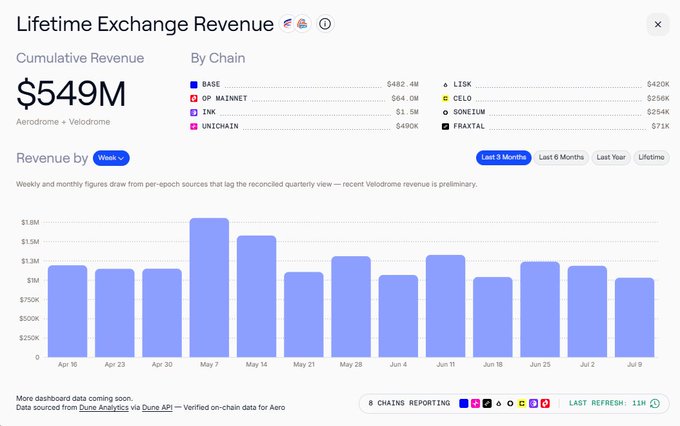Select the Last 3 Months range
Viewport: 680px width, 426px height.
point(503,157)
